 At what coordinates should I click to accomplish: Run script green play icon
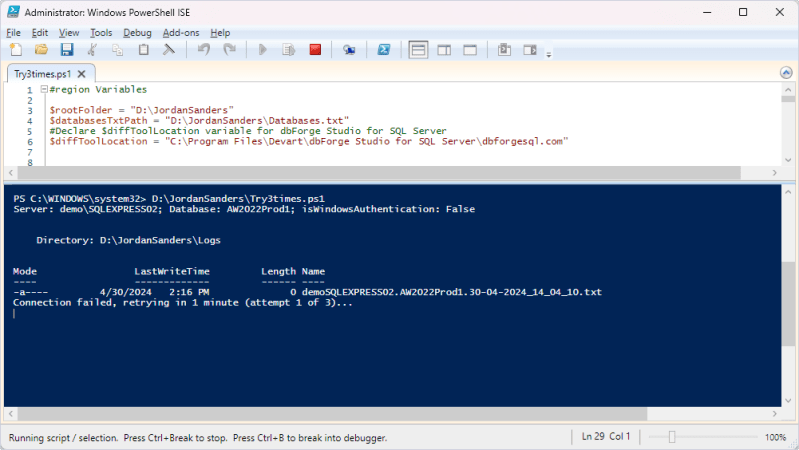pos(263,49)
